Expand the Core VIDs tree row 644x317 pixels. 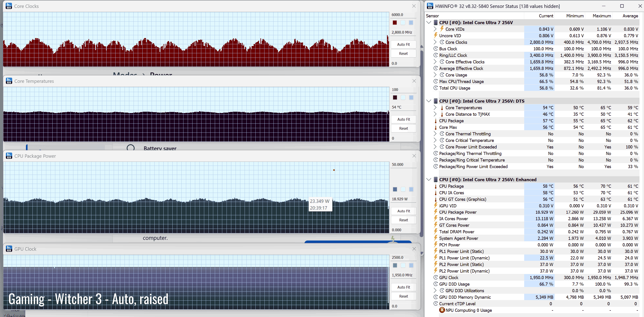click(x=435, y=29)
